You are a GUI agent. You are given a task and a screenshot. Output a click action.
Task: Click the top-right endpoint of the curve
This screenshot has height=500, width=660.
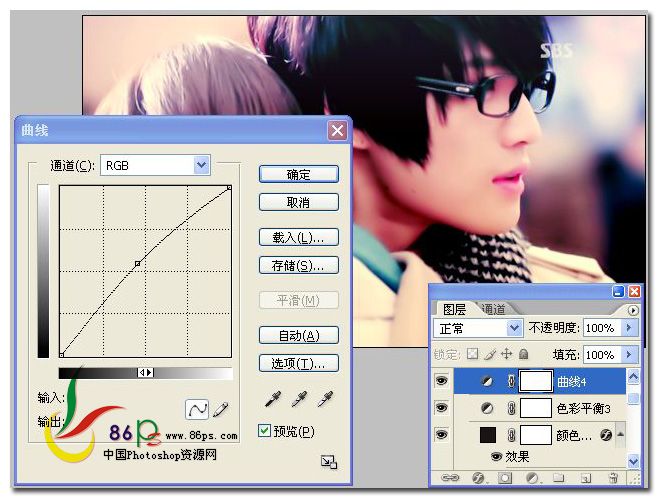point(229,188)
